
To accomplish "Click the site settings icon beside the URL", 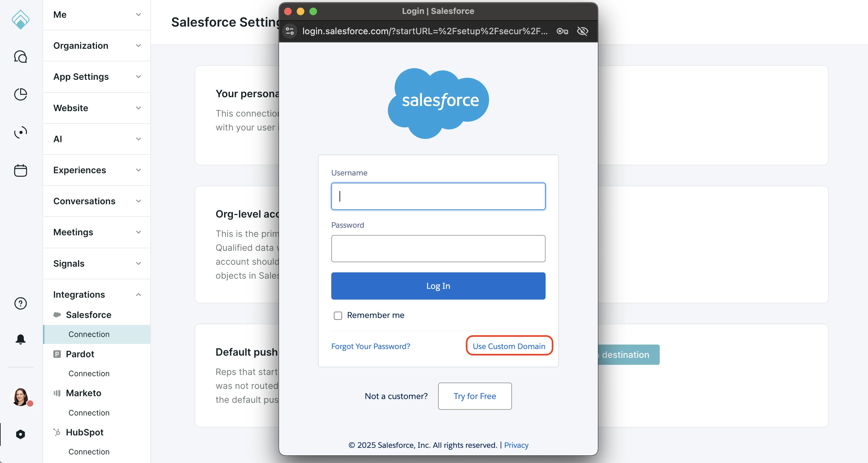I will [x=290, y=31].
